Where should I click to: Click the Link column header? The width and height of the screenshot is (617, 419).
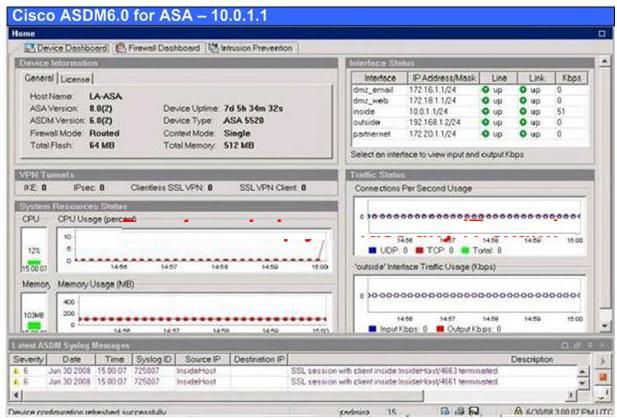(x=536, y=78)
